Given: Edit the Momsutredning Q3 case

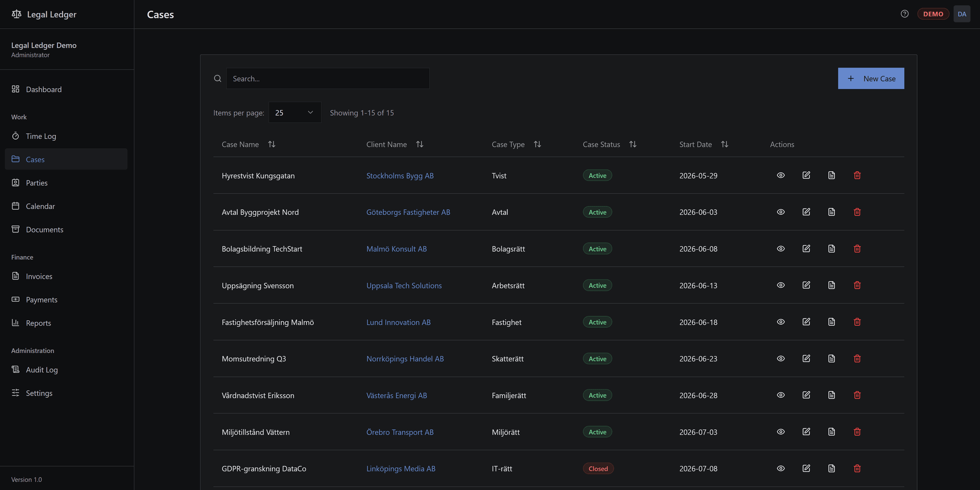Looking at the screenshot, I should point(806,359).
